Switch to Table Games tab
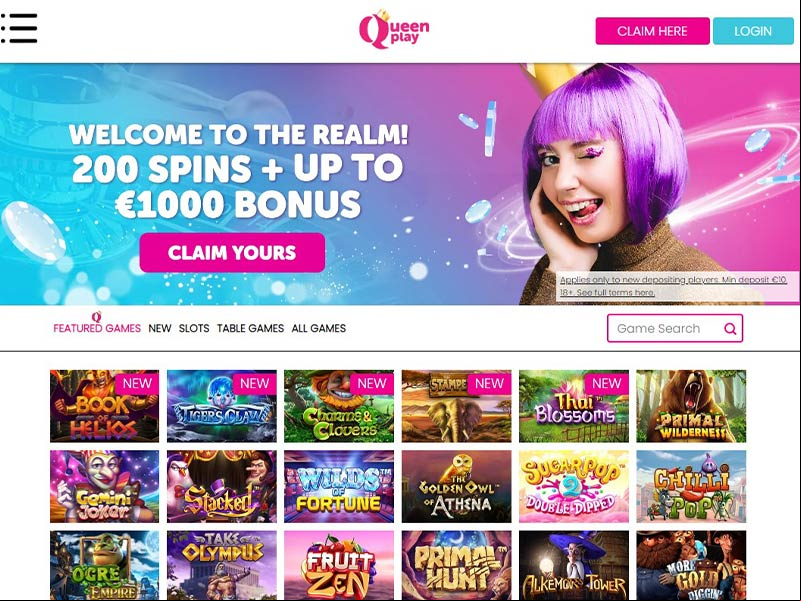This screenshot has width=801, height=601. (x=250, y=328)
